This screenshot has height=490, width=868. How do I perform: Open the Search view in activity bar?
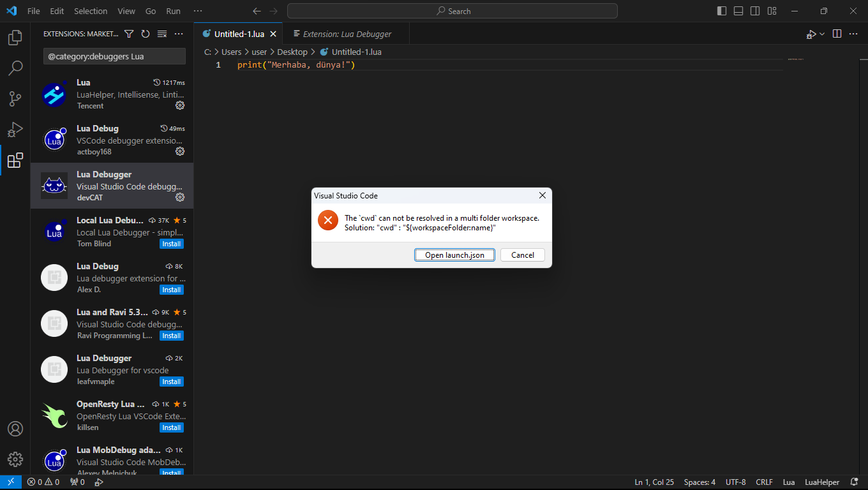click(15, 68)
